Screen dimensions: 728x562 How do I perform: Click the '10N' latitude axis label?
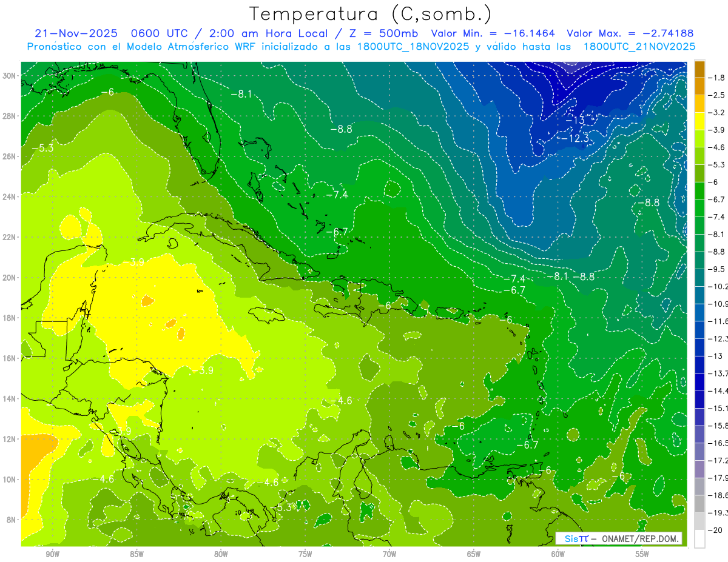tap(9, 479)
